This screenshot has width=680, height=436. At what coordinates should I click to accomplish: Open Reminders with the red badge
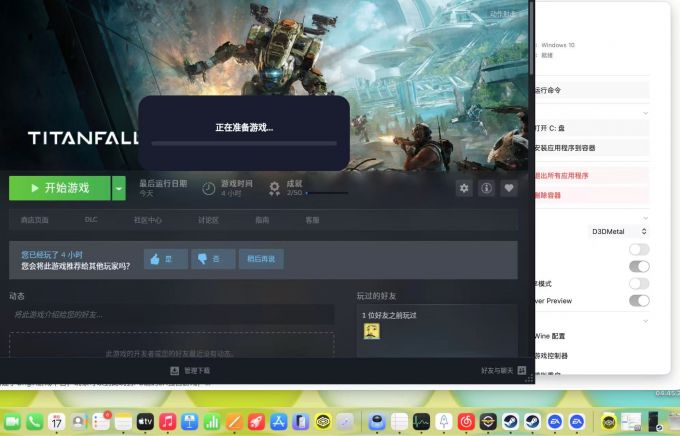[101, 422]
